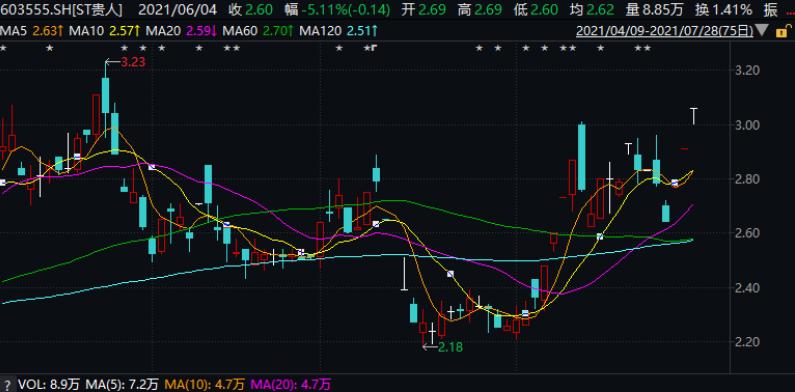Click the tall cyan candlestick near 3.00
Image resolution: width=795 pixels, height=392 pixels.
pos(582,157)
